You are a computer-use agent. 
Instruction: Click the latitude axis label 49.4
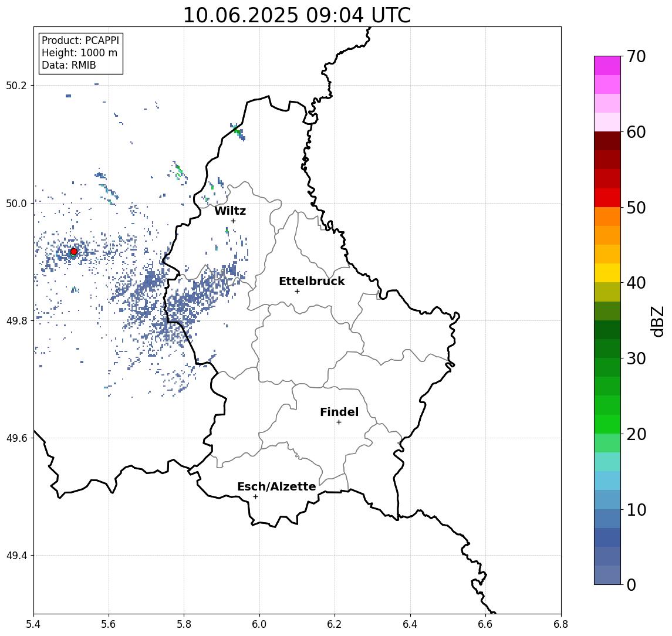point(16,556)
